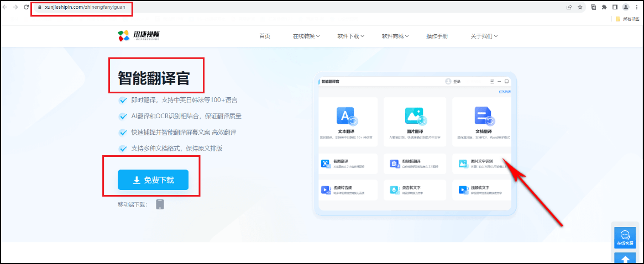Open the 在线客服 chat button
This screenshot has height=264, width=644.
coord(625,237)
